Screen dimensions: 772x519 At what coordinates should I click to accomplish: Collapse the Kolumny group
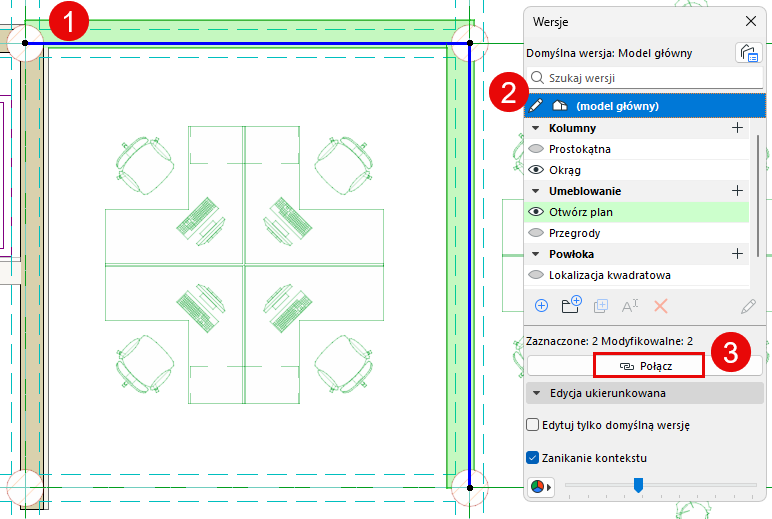coord(536,128)
